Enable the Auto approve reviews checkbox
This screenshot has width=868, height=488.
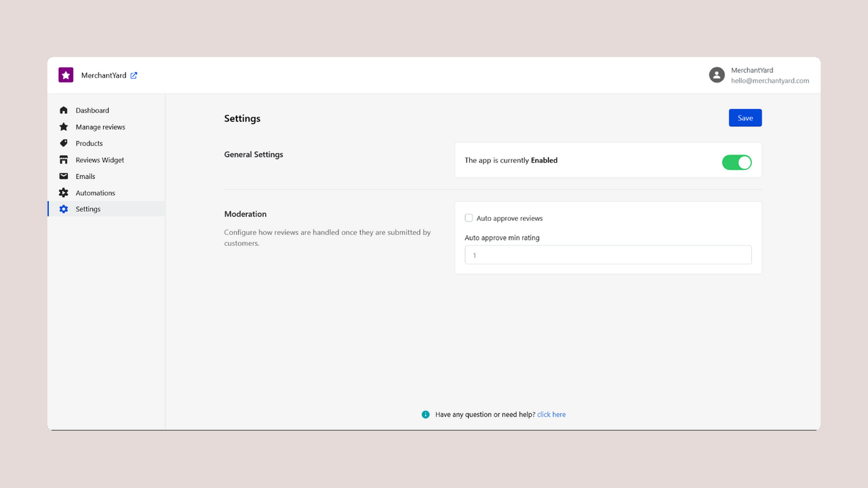pos(469,218)
